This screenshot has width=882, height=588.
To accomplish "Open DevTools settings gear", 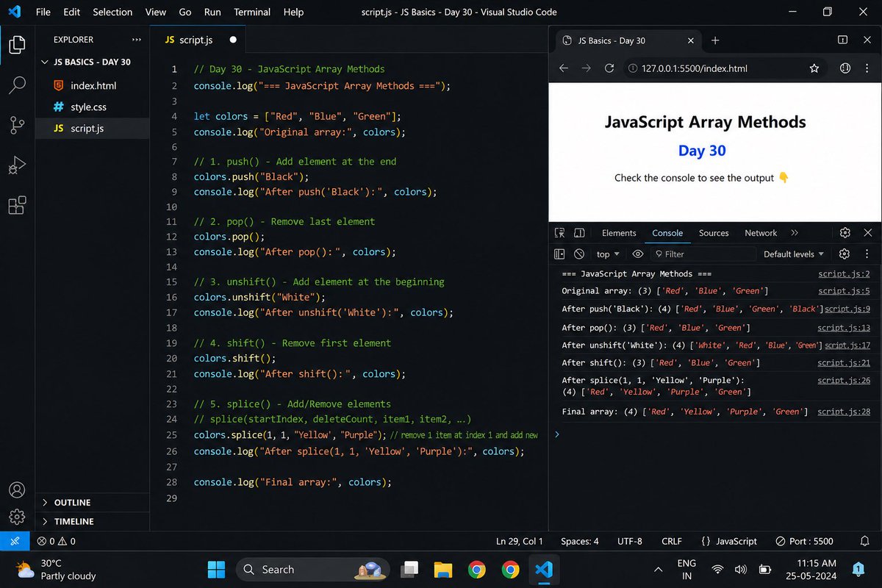I will pos(845,233).
